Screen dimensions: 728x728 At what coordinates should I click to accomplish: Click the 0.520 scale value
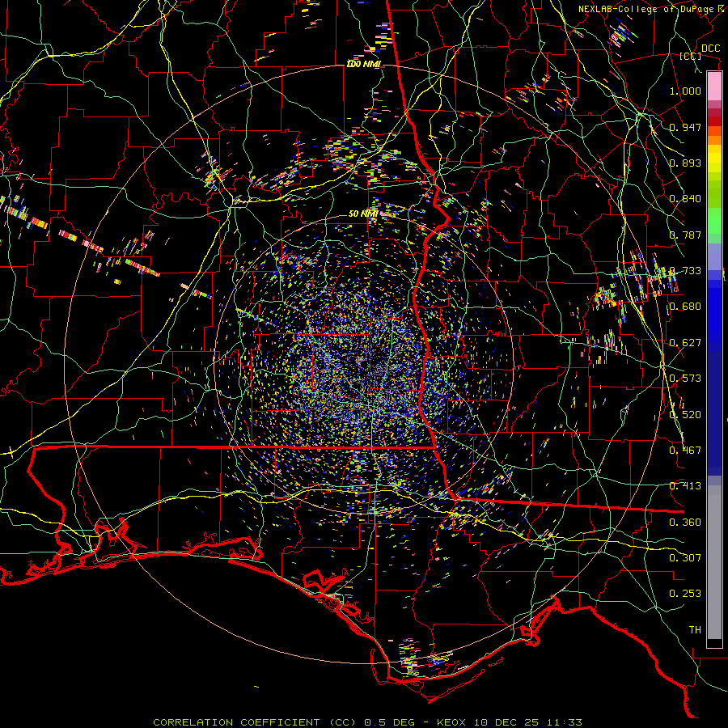(685, 415)
